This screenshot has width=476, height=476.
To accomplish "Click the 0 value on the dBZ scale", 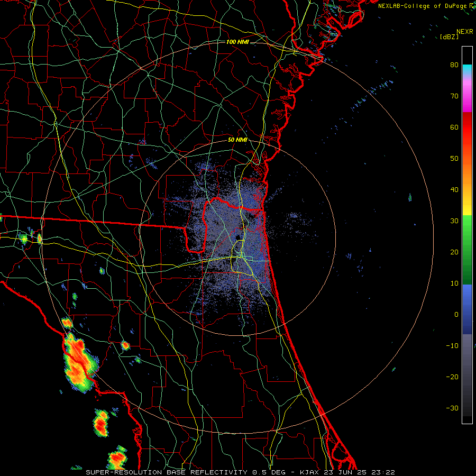I will (x=456, y=315).
